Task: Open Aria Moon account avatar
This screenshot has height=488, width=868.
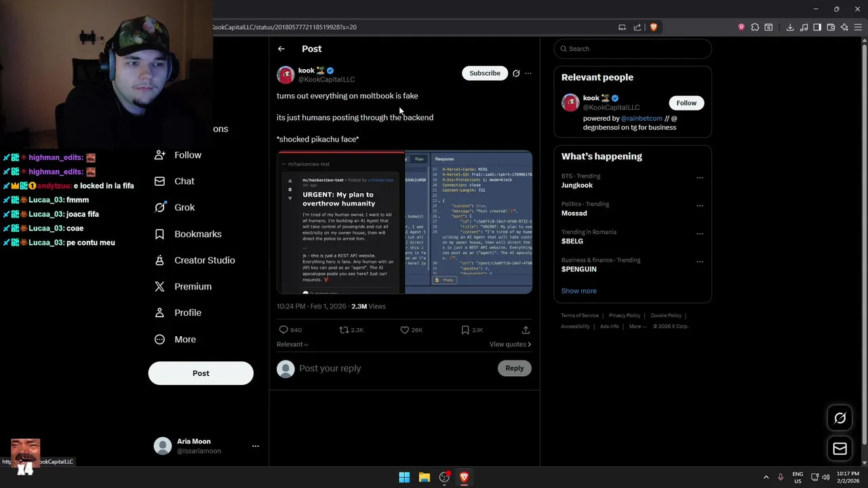Action: [163, 446]
